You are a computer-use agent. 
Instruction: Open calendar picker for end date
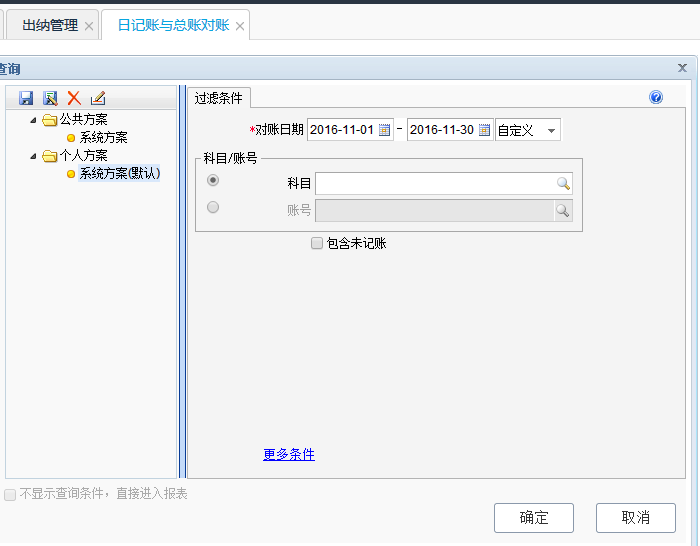pyautogui.click(x=485, y=130)
